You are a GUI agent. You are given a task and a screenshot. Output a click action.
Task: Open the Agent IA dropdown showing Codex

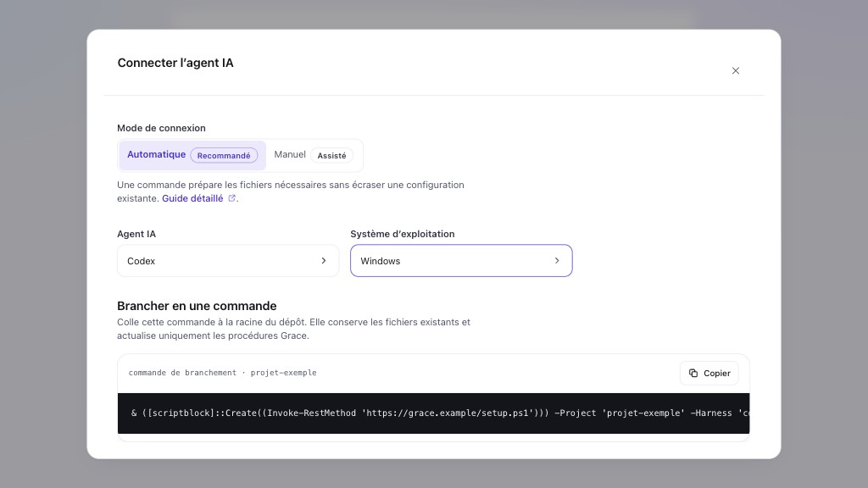(228, 261)
